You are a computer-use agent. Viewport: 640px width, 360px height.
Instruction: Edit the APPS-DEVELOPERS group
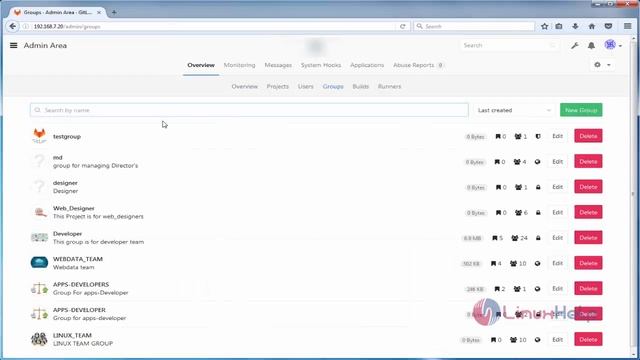click(558, 289)
